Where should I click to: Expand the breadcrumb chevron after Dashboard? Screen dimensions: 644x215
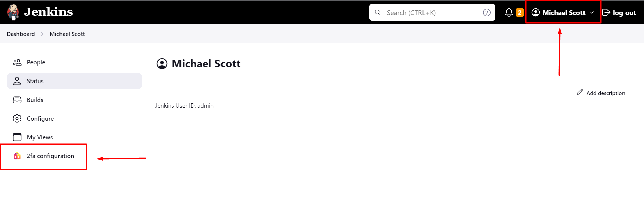point(42,34)
